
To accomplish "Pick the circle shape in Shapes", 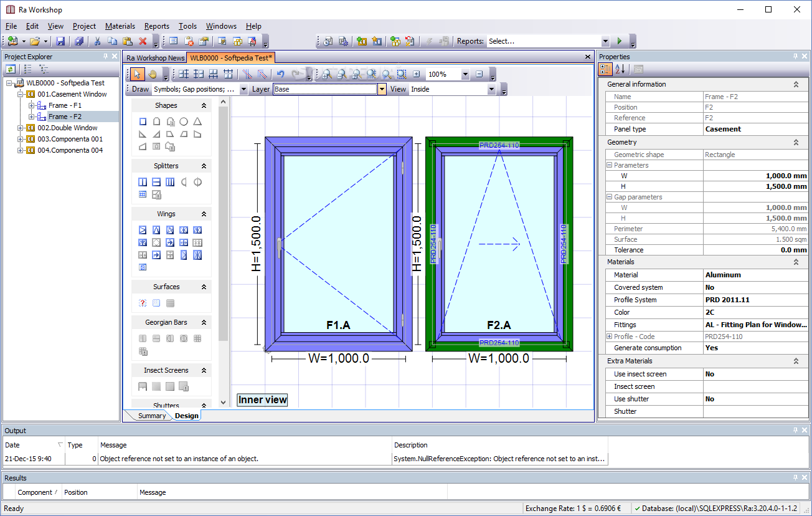I will click(x=184, y=122).
